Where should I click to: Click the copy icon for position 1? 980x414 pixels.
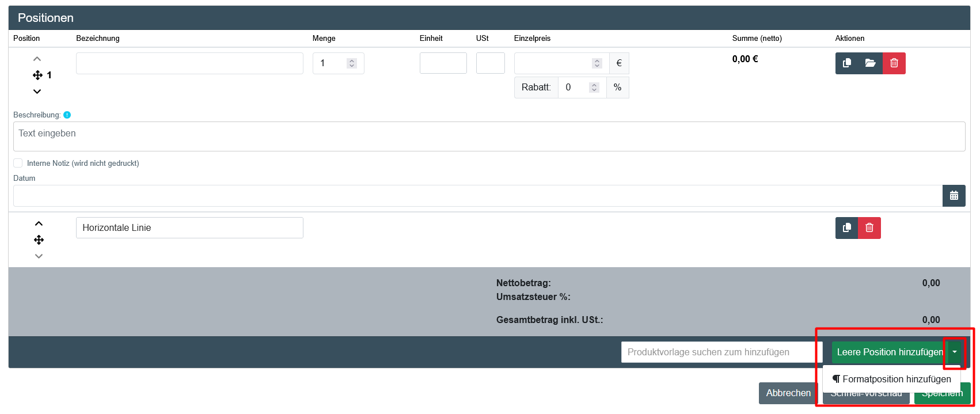click(x=847, y=63)
